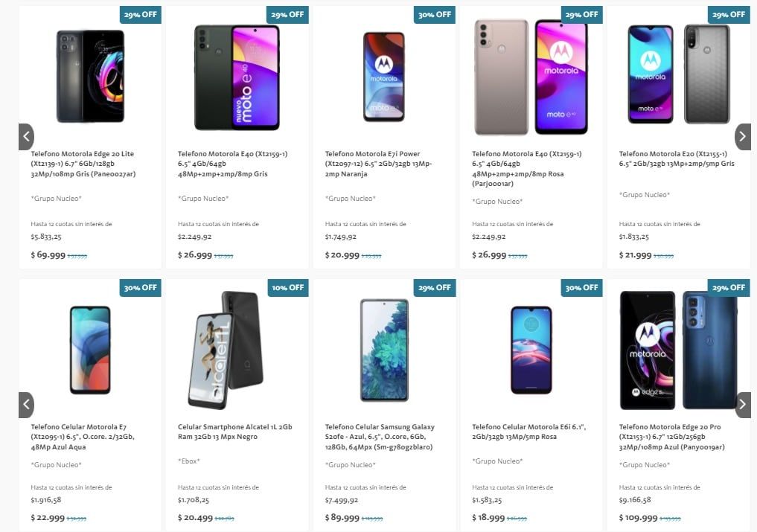Advance the bottom row with its right arrow
This screenshot has width=757, height=532.
742,405
